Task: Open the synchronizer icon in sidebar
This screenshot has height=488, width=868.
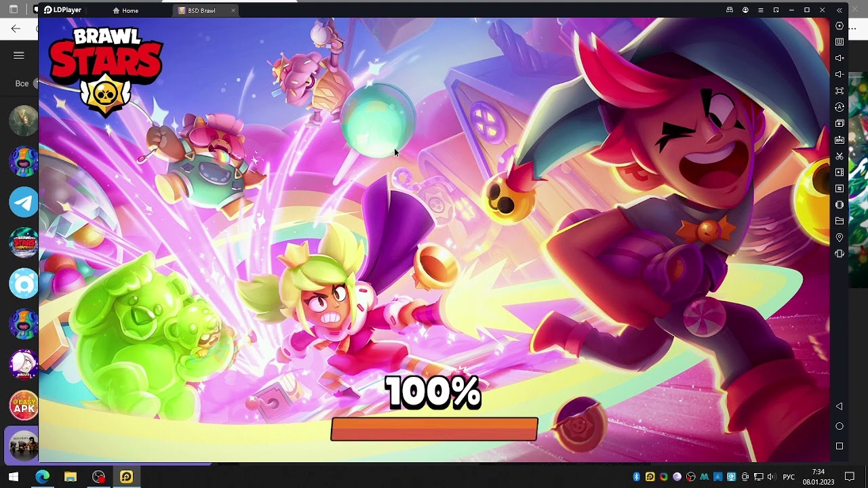Action: click(840, 188)
